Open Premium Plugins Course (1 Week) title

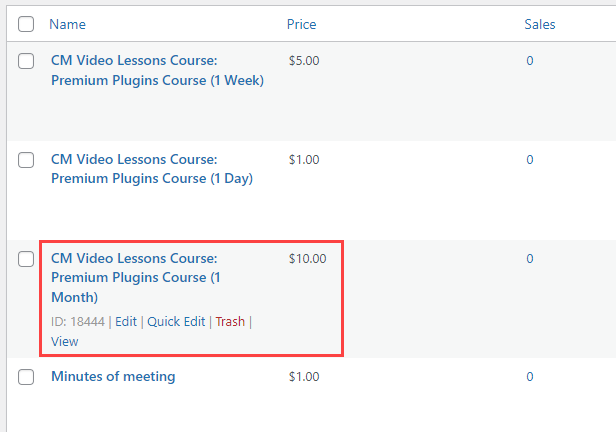(x=157, y=70)
